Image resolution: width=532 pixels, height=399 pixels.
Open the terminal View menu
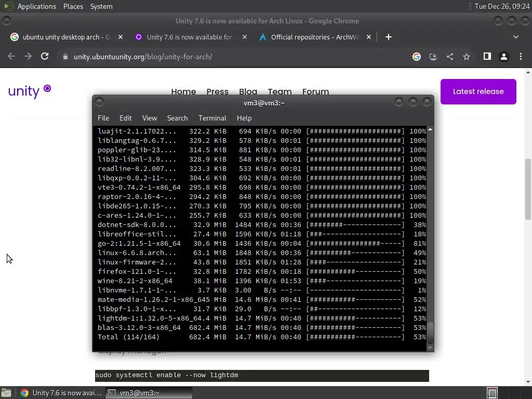click(149, 118)
